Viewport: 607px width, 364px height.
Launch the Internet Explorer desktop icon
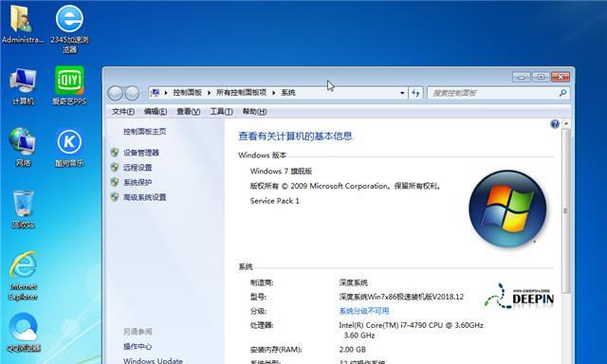[23, 276]
